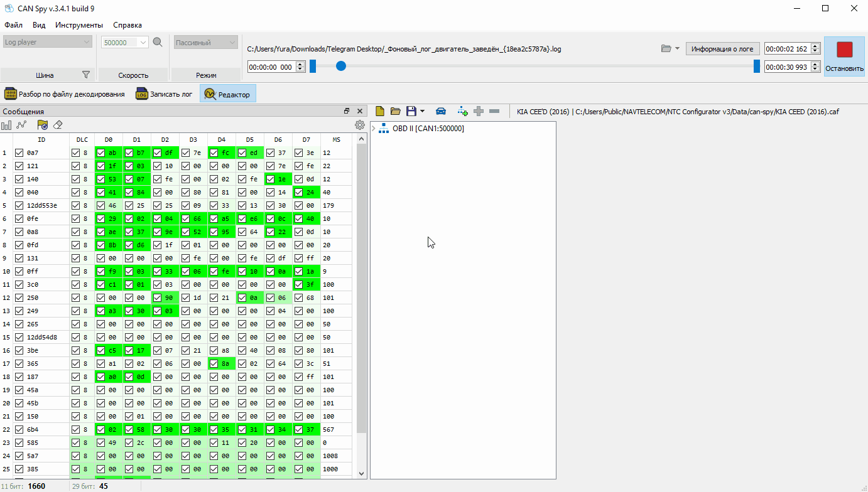
Task: Increase the 00:00:00 000 start time stepper
Action: (x=300, y=63)
